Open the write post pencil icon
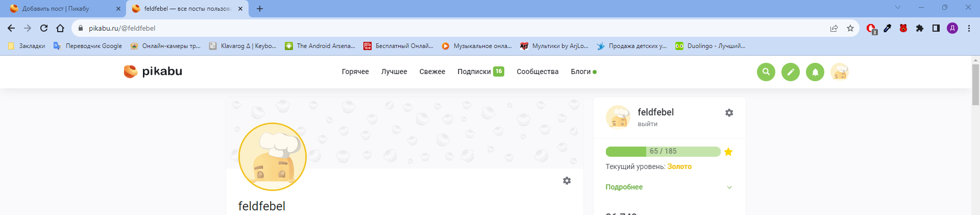 [x=790, y=72]
